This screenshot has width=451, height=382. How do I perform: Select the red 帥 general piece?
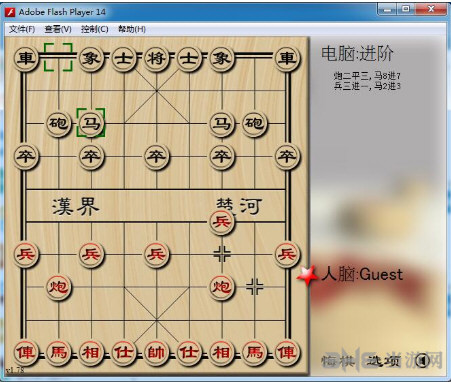click(156, 353)
